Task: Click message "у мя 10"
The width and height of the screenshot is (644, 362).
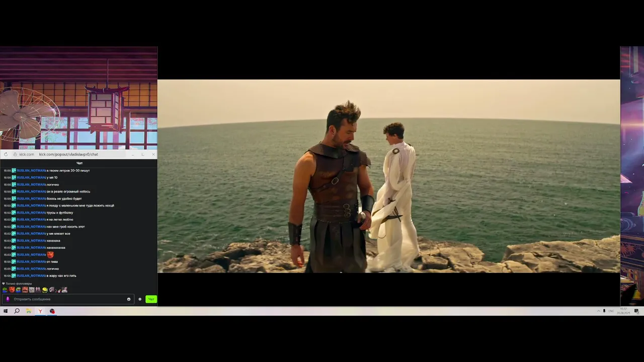Action: [52, 177]
